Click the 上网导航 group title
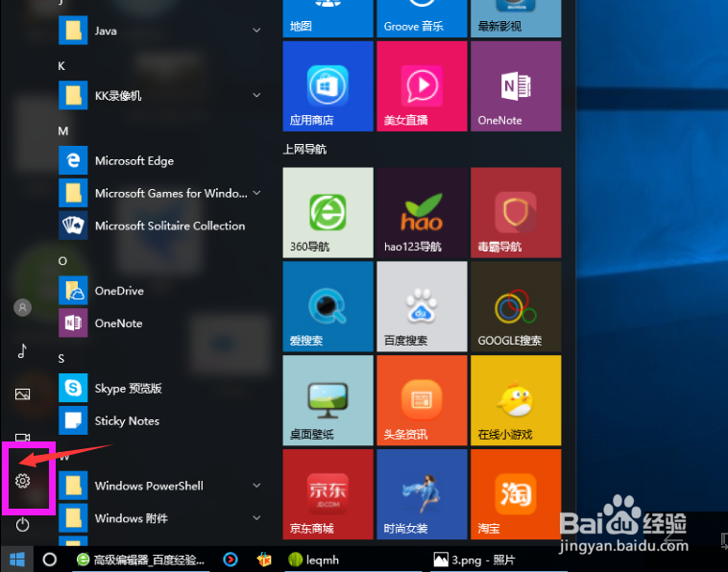 point(304,150)
